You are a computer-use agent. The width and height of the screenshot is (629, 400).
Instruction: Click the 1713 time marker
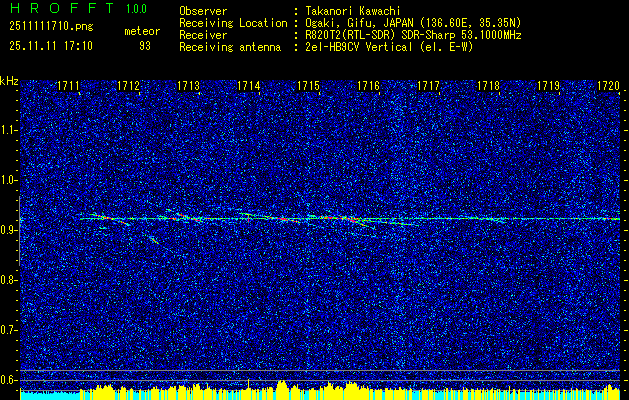coord(189,86)
